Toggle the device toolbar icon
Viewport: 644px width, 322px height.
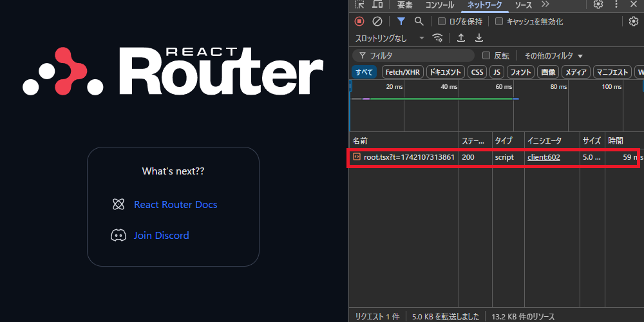point(377,5)
